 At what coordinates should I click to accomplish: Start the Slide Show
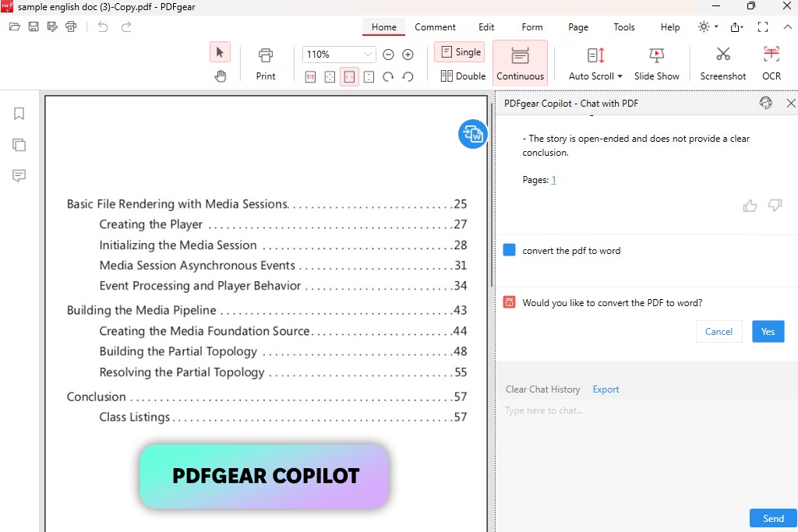[656, 64]
